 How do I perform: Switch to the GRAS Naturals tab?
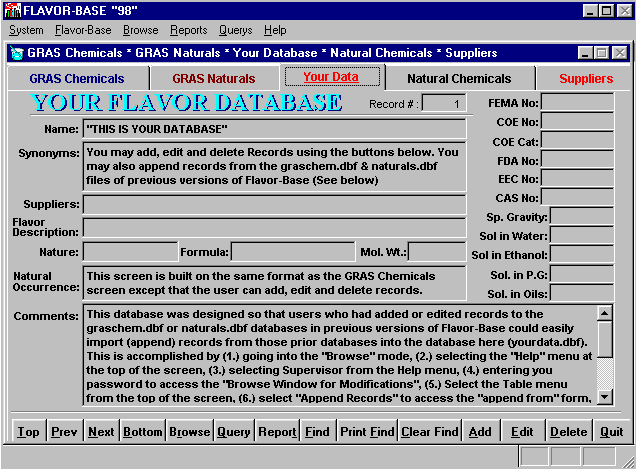pyautogui.click(x=214, y=79)
